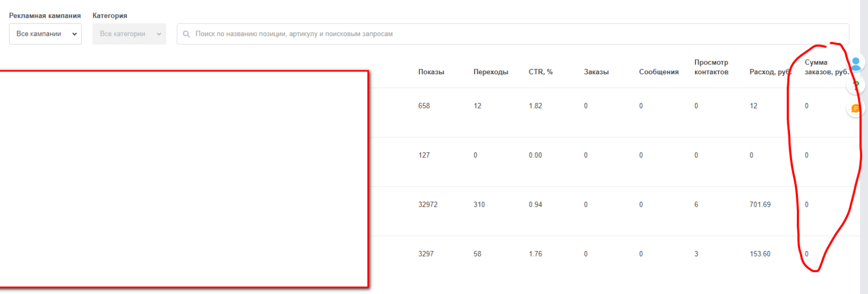Select the spend value 153.60
This screenshot has width=868, height=294.
tap(760, 254)
